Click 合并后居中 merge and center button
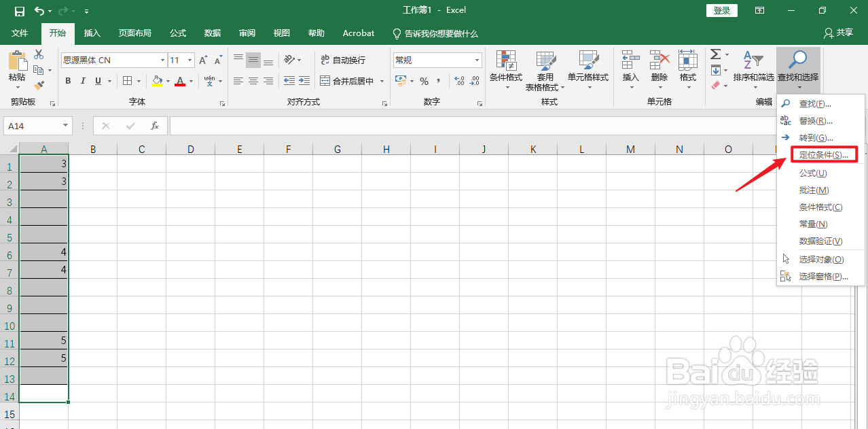This screenshot has height=429, width=868. coord(347,81)
